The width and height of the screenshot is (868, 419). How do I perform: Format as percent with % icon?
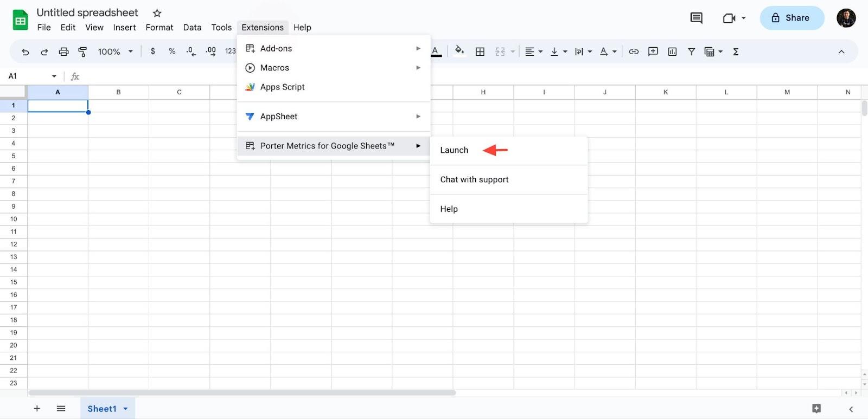point(172,51)
